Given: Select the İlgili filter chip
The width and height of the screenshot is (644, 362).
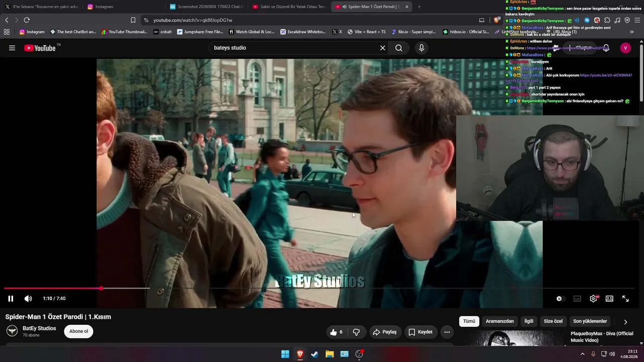Looking at the screenshot, I should tap(529, 321).
